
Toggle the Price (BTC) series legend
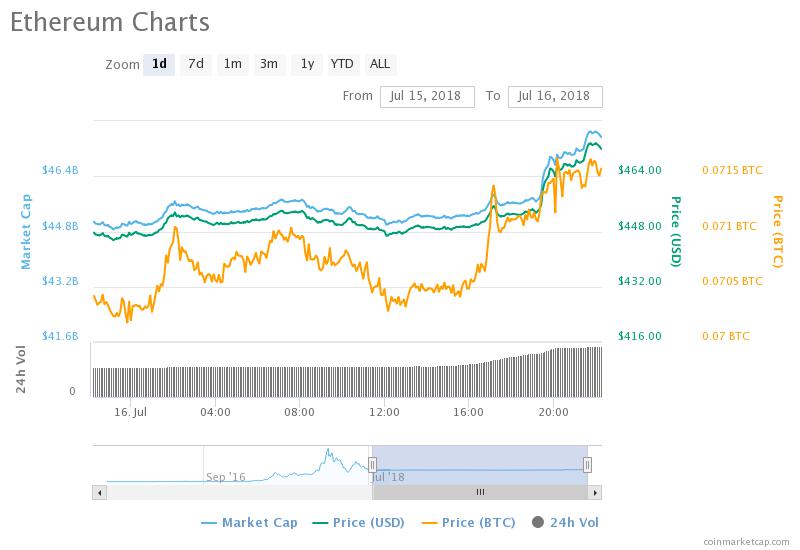[469, 522]
